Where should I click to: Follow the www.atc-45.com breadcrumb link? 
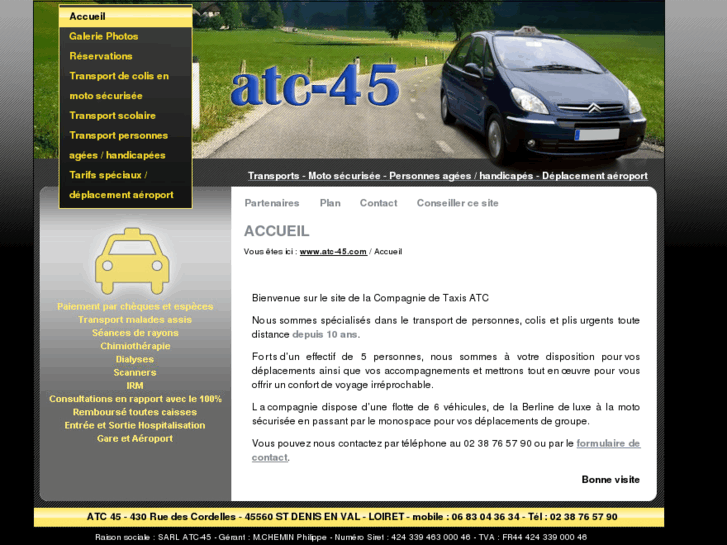(333, 251)
